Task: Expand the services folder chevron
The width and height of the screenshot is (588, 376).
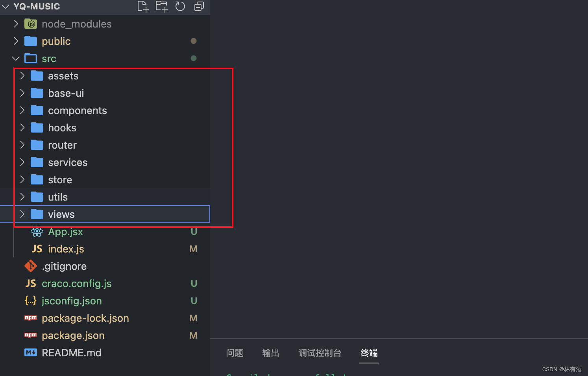Action: [22, 162]
